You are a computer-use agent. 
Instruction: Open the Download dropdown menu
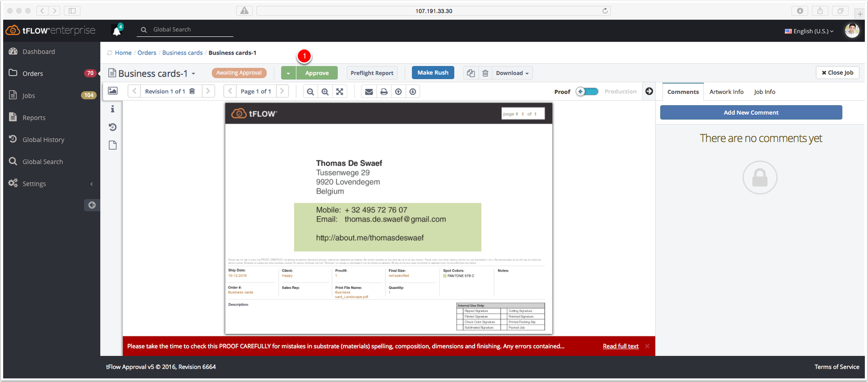(512, 73)
